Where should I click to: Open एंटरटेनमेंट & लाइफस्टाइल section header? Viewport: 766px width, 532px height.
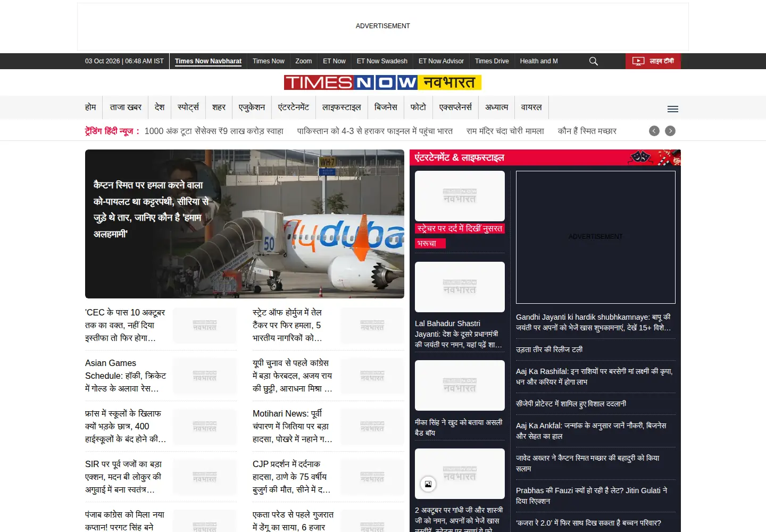tap(460, 157)
